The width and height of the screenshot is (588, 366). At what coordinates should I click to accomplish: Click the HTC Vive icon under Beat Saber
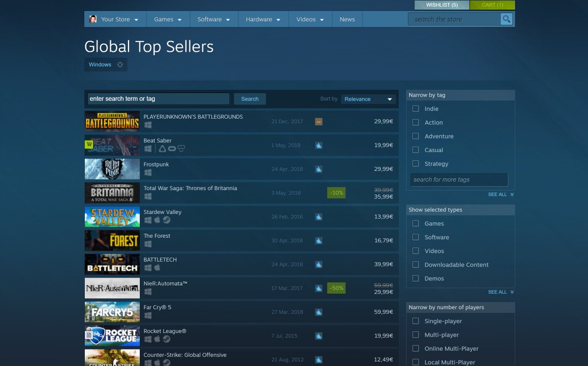[x=163, y=148]
